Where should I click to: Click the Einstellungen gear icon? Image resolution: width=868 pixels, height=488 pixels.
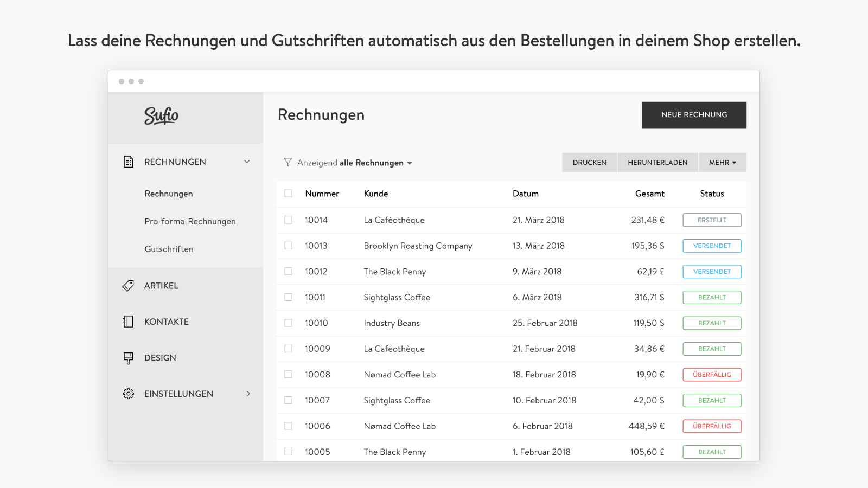pyautogui.click(x=129, y=394)
